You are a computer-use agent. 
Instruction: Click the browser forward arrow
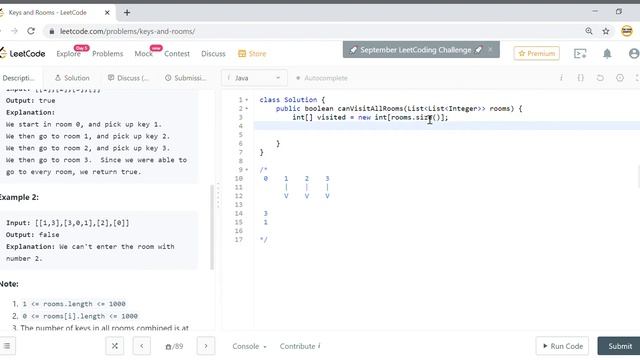coord(14,31)
